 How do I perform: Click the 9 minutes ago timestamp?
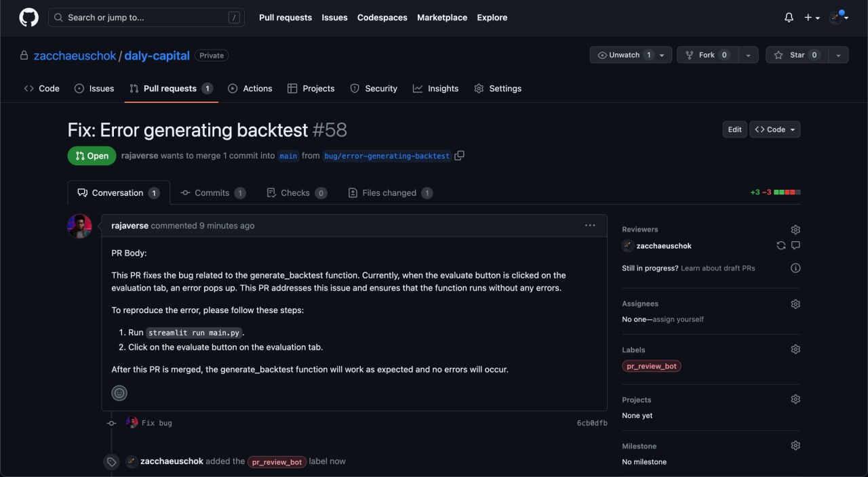tap(227, 226)
